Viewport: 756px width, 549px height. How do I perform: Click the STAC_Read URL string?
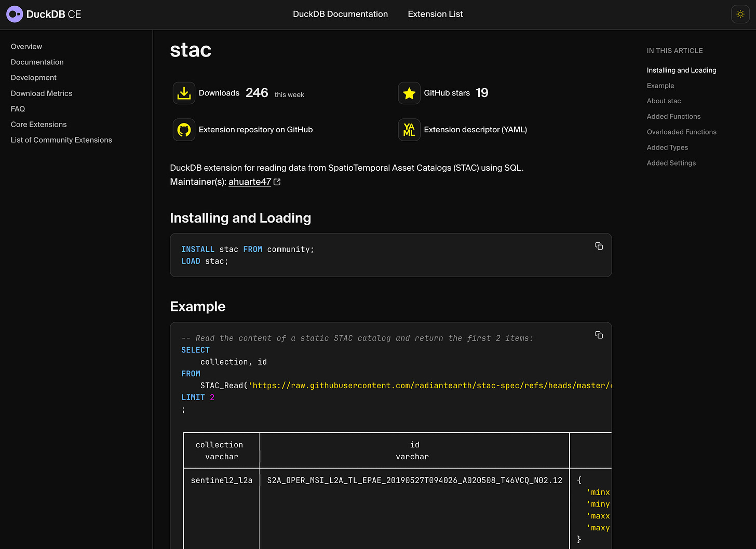[x=430, y=386]
